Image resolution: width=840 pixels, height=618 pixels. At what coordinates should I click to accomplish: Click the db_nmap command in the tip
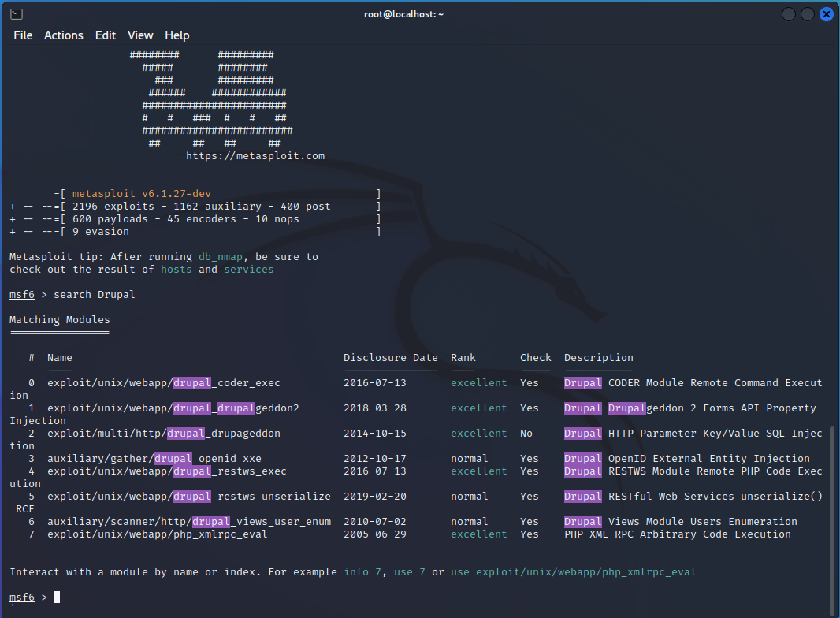click(x=220, y=257)
